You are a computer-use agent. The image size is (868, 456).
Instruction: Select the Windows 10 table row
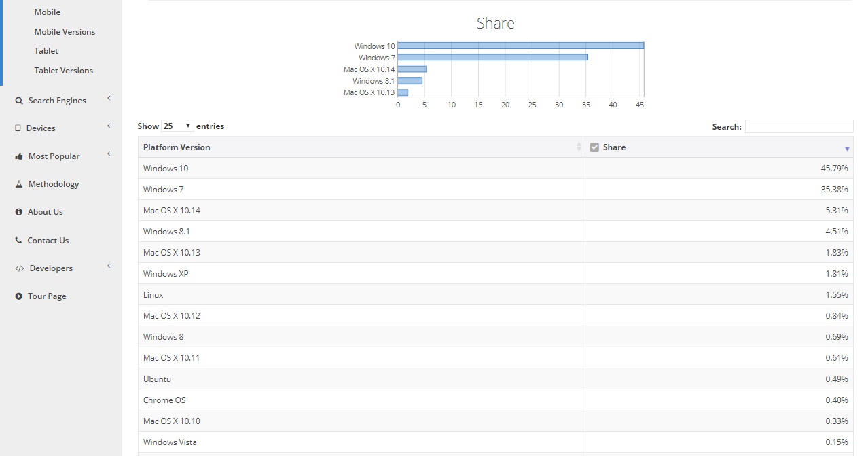pyautogui.click(x=496, y=169)
